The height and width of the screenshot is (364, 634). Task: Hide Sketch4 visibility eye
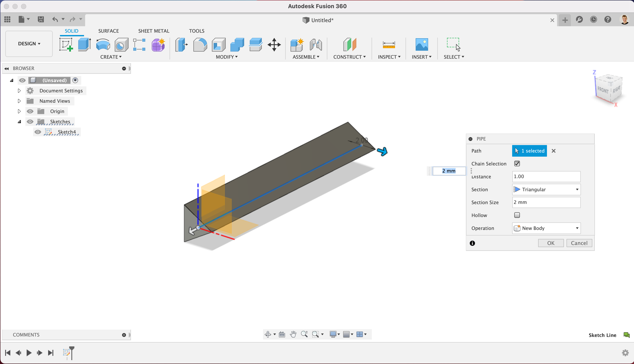pos(38,132)
